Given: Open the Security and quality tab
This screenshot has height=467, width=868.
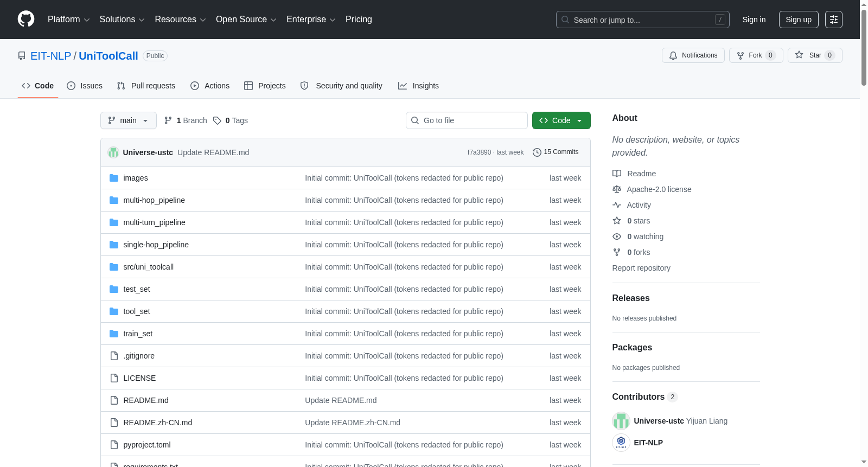Looking at the screenshot, I should tap(341, 86).
